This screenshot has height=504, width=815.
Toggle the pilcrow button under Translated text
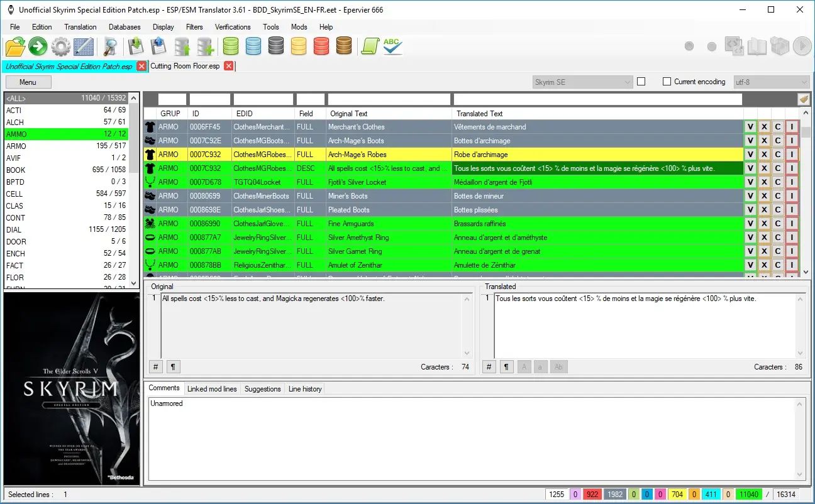tap(506, 367)
